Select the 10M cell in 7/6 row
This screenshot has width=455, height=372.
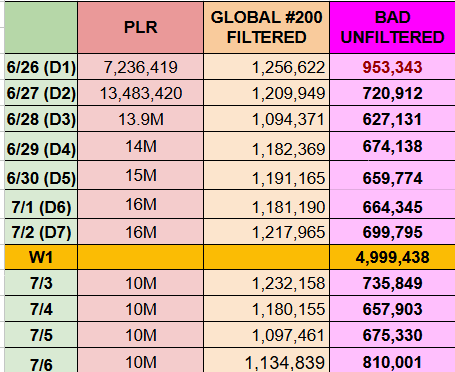(140, 360)
